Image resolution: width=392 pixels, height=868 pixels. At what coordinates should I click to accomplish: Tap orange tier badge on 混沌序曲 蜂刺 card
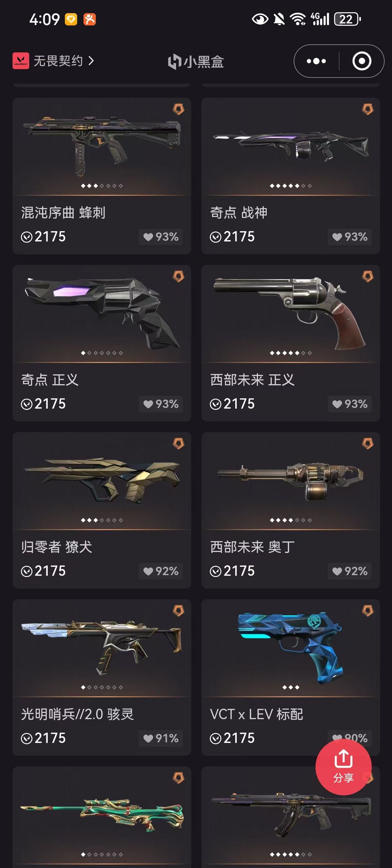tap(178, 109)
